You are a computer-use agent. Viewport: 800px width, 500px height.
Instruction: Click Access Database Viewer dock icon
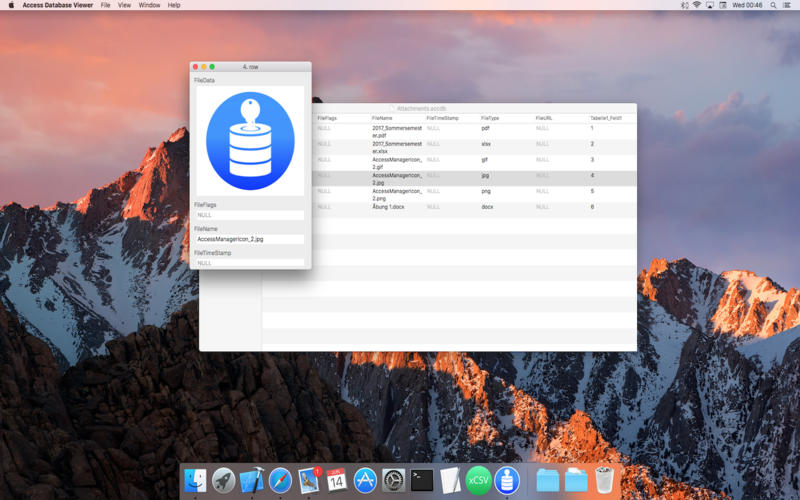[507, 481]
